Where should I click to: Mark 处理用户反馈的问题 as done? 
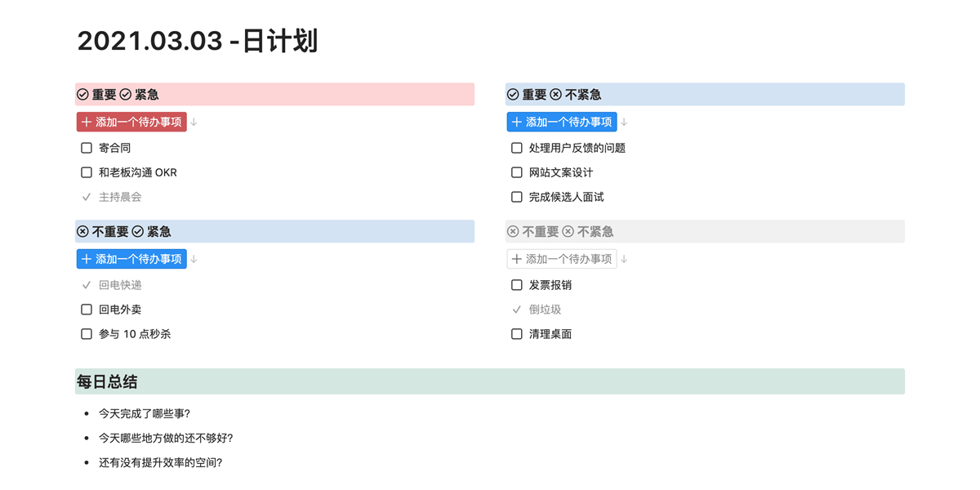[x=516, y=148]
